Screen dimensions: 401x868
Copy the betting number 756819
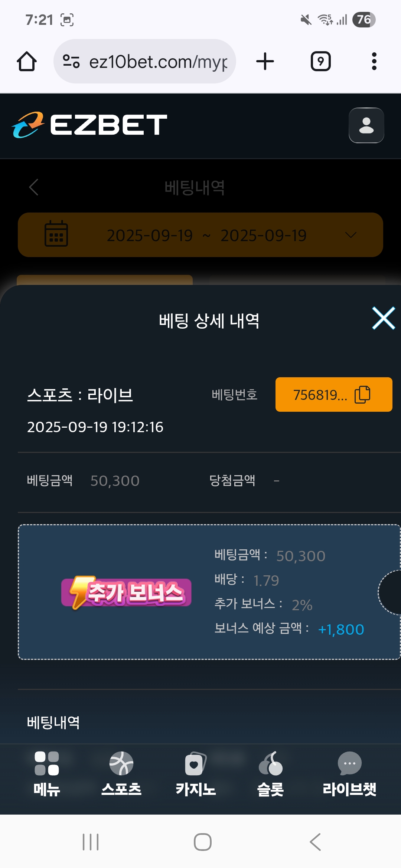tap(333, 394)
